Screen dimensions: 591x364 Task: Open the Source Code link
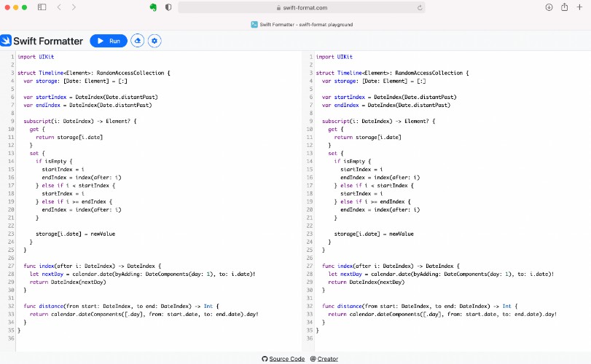[x=286, y=359]
